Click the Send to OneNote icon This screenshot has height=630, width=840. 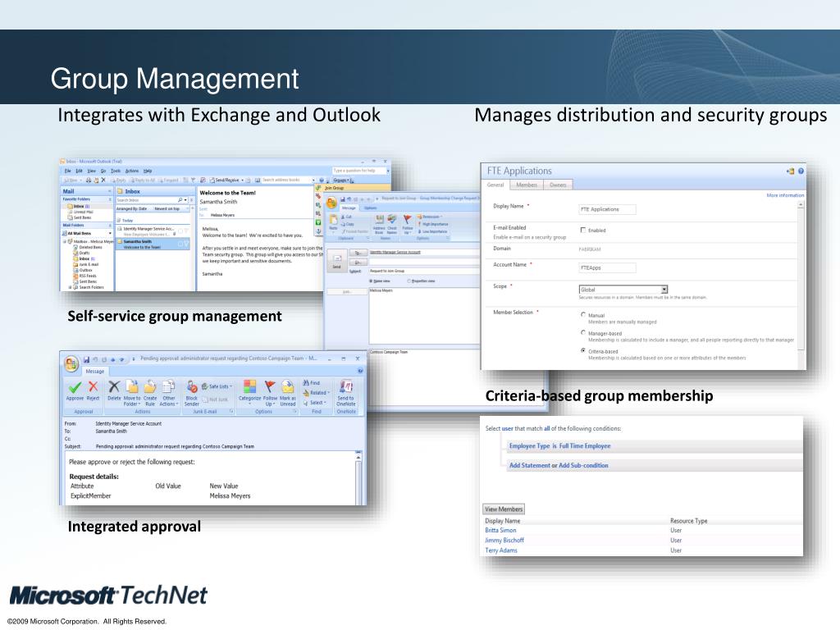pos(346,386)
